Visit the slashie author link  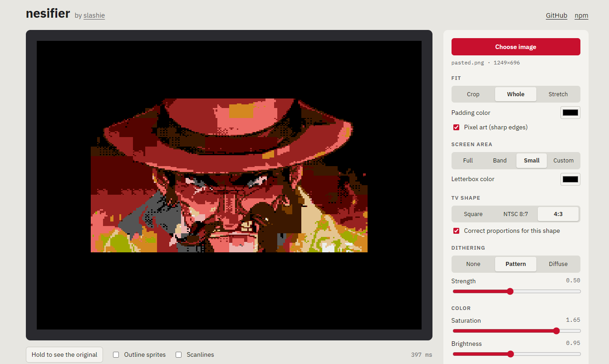(x=94, y=15)
